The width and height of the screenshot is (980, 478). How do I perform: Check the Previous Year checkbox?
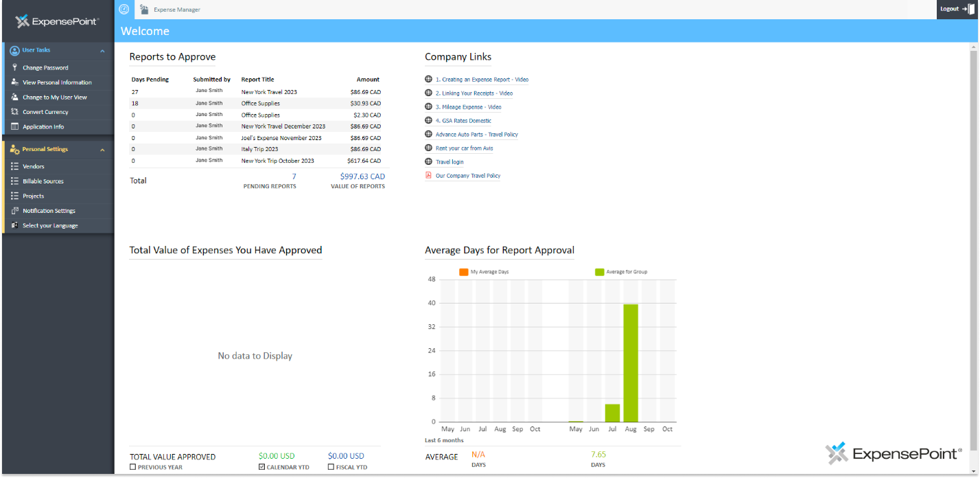[x=133, y=466]
